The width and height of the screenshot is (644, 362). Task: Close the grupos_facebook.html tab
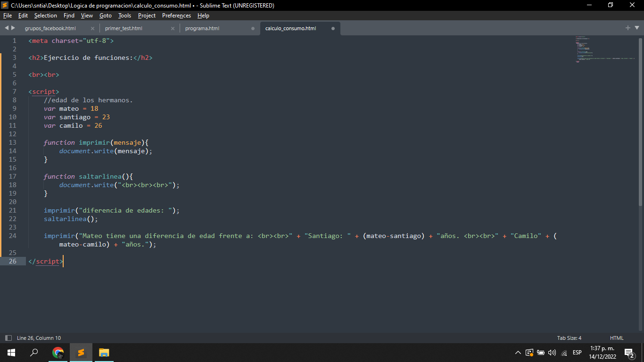pos(92,28)
